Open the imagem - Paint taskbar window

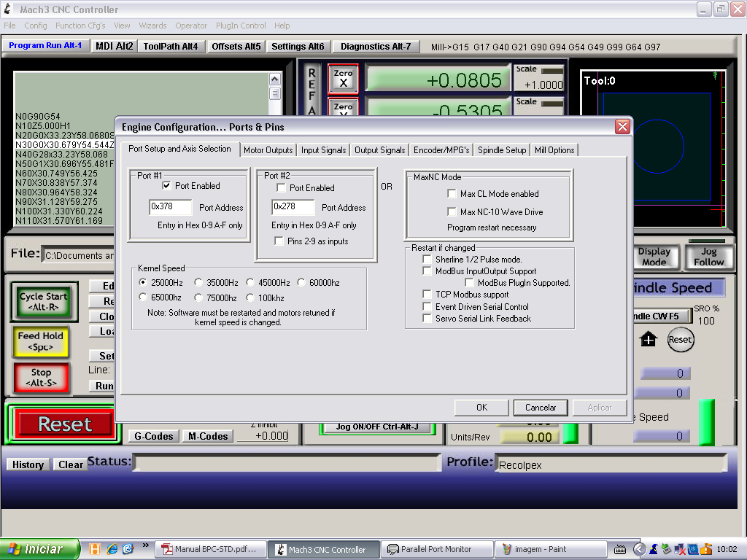[x=550, y=550]
